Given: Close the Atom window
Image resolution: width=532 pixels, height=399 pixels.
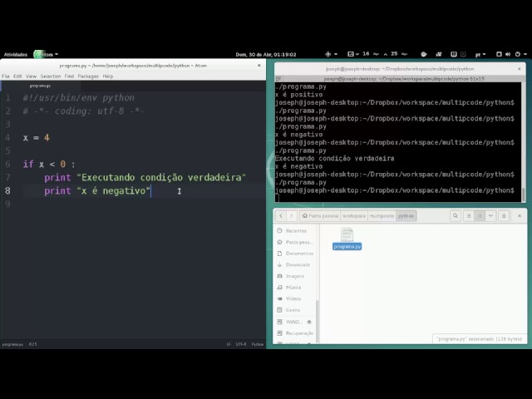Looking at the screenshot, I should coord(259,65).
